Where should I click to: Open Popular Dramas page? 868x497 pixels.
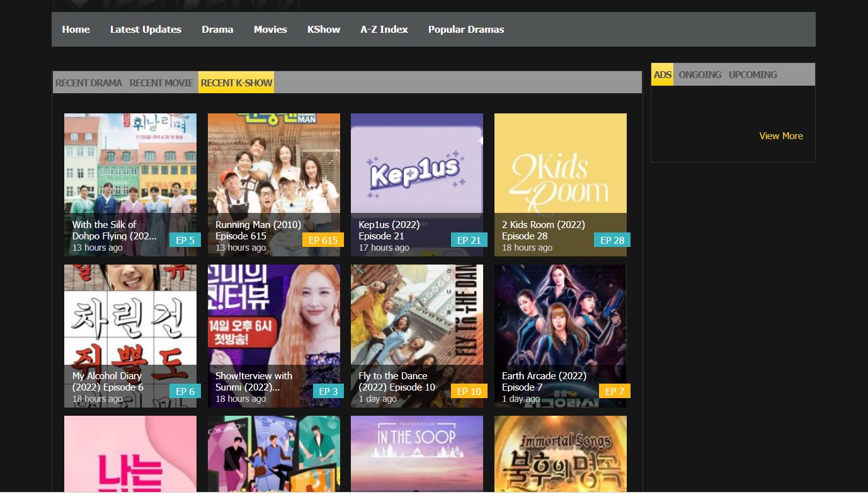click(466, 30)
